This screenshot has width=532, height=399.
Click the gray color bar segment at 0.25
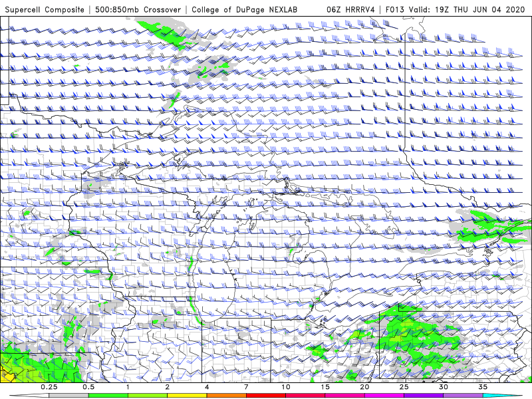click(69, 396)
